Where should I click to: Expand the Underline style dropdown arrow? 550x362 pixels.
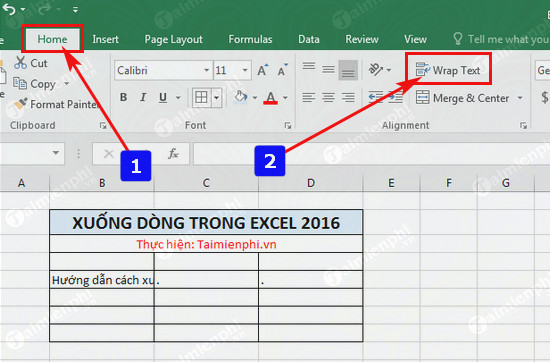(x=178, y=98)
